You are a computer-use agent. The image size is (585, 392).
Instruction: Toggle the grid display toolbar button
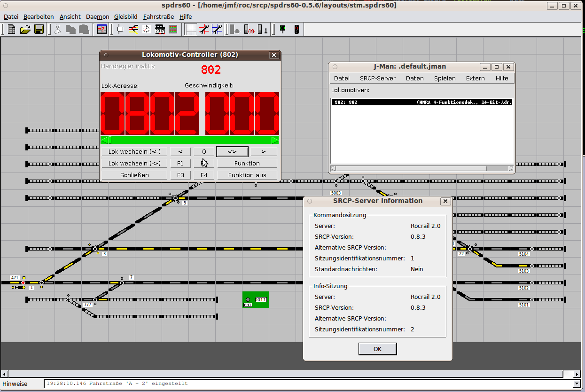[x=191, y=29]
